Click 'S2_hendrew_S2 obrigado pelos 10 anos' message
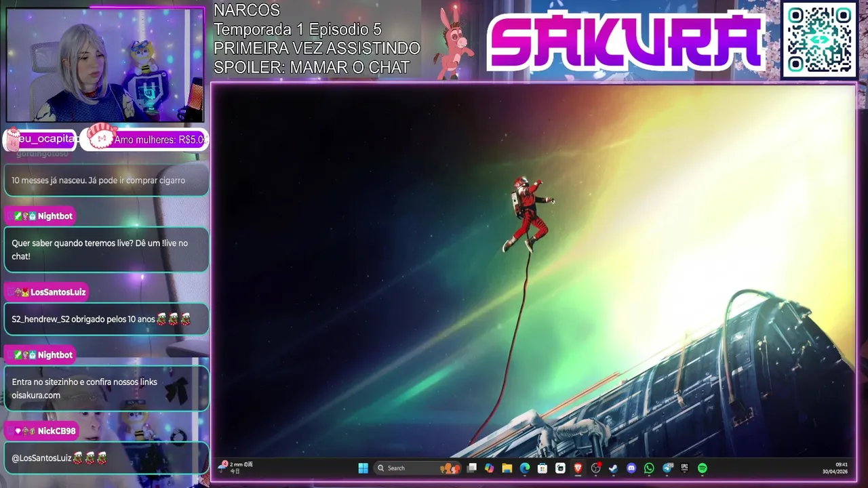 (x=106, y=319)
